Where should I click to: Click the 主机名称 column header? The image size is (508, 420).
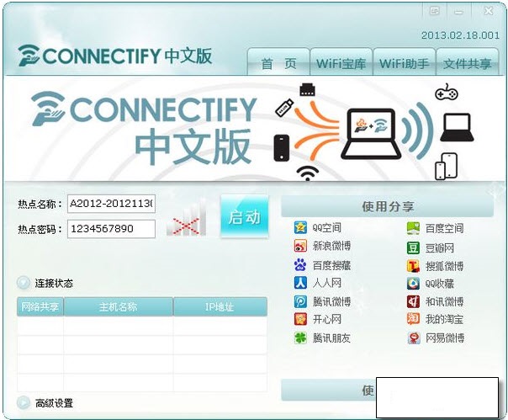pos(119,306)
